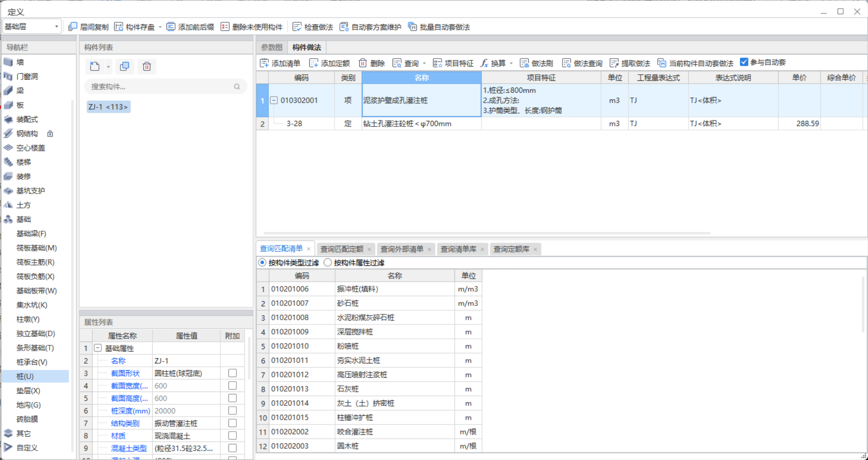
Task: Click 集水坑(K) in navigation tree
Action: [x=32, y=305]
